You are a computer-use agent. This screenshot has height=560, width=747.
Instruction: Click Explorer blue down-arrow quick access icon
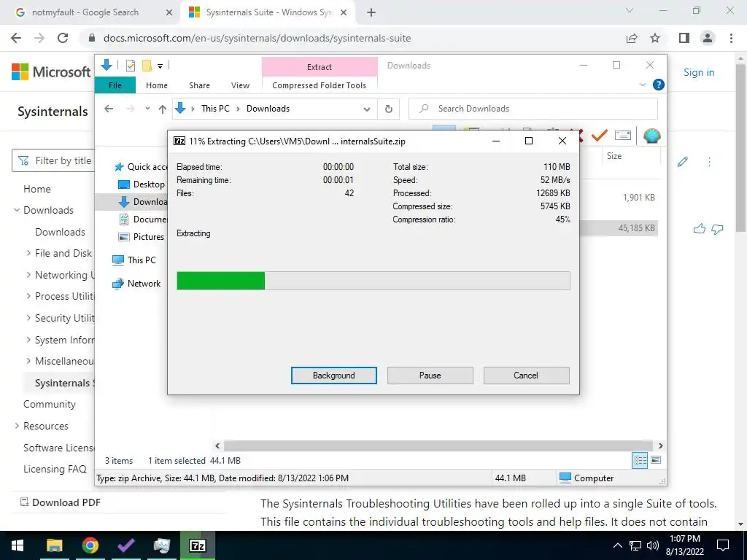(x=107, y=65)
